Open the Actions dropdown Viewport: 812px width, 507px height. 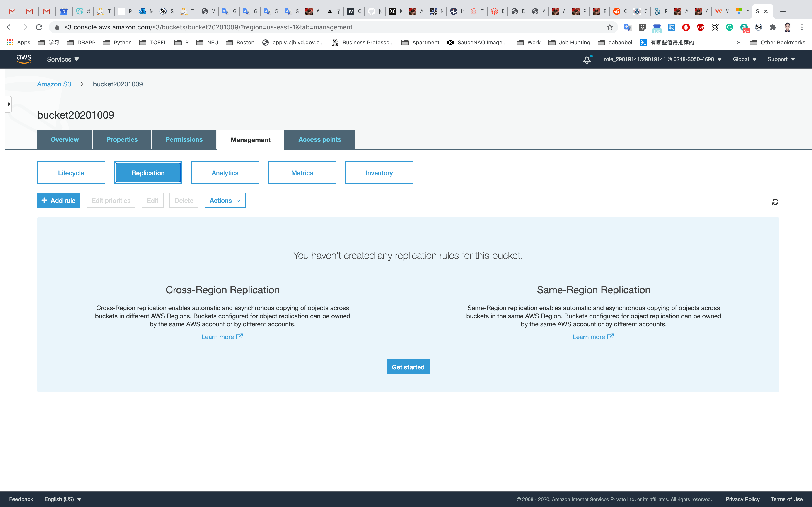[225, 201]
